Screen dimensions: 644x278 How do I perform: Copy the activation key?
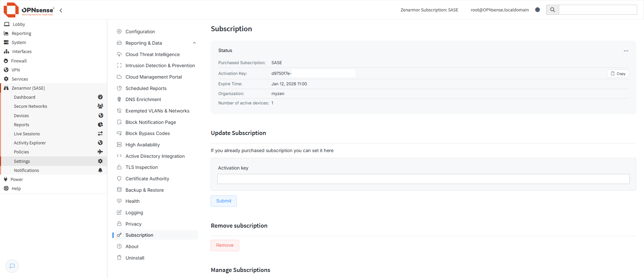(618, 74)
